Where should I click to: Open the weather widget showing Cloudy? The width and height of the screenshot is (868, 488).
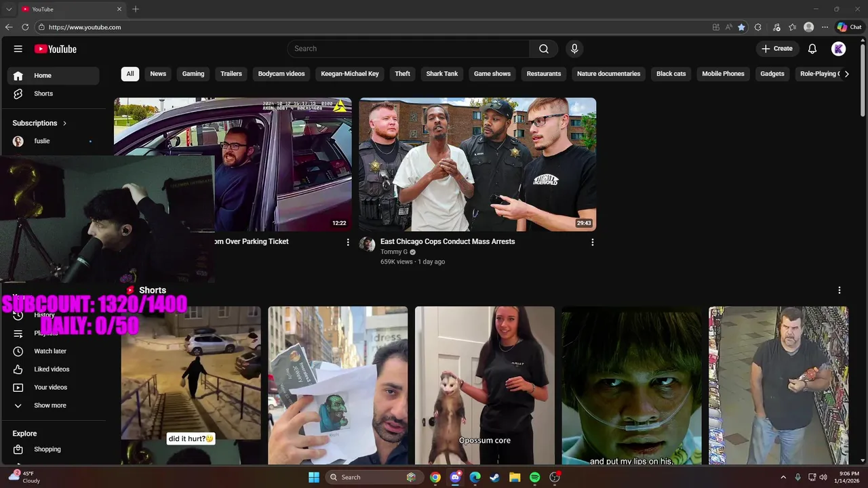tap(24, 477)
